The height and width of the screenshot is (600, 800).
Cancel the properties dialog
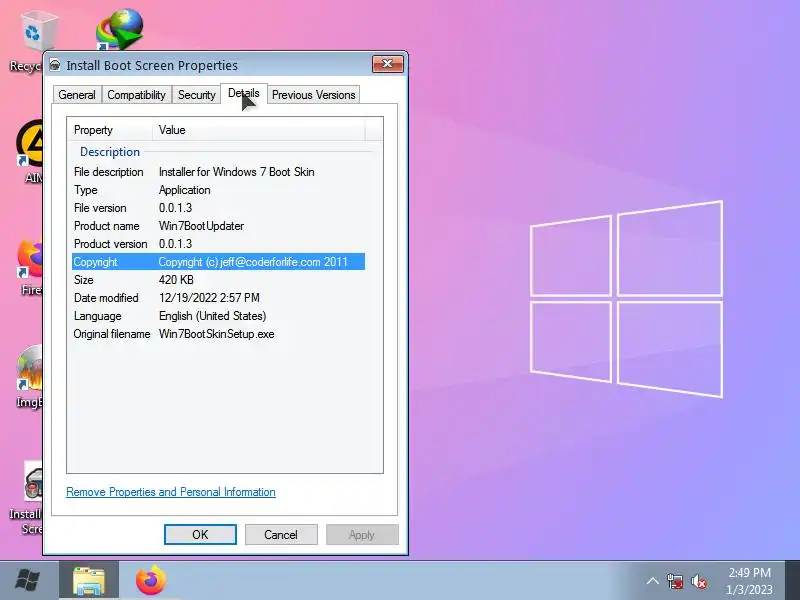pyautogui.click(x=281, y=534)
